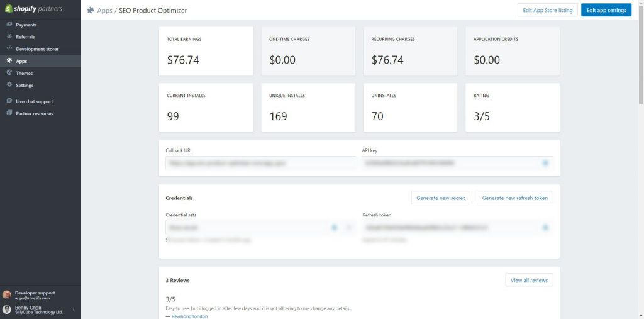Click the Current Installs value 99
The height and width of the screenshot is (319, 644).
tap(173, 116)
